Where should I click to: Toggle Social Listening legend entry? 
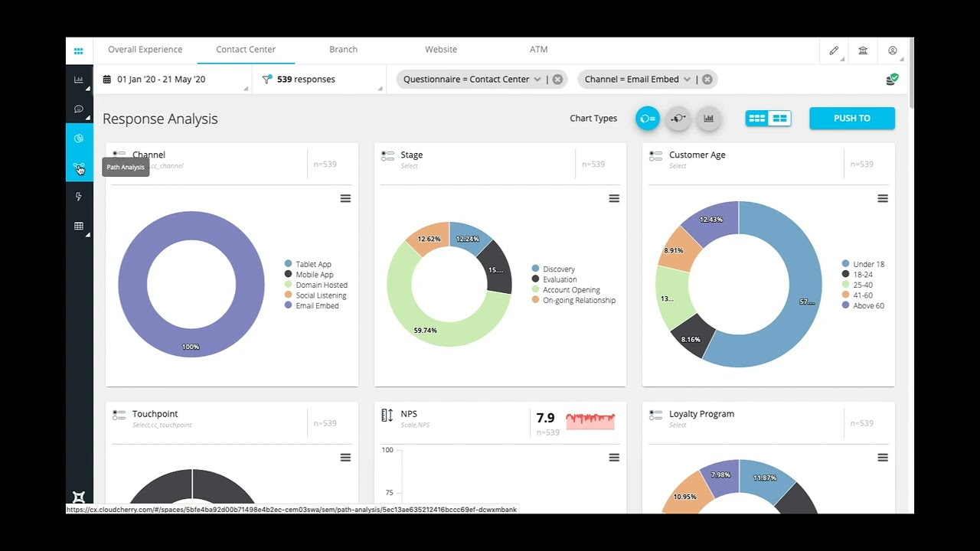click(x=315, y=295)
